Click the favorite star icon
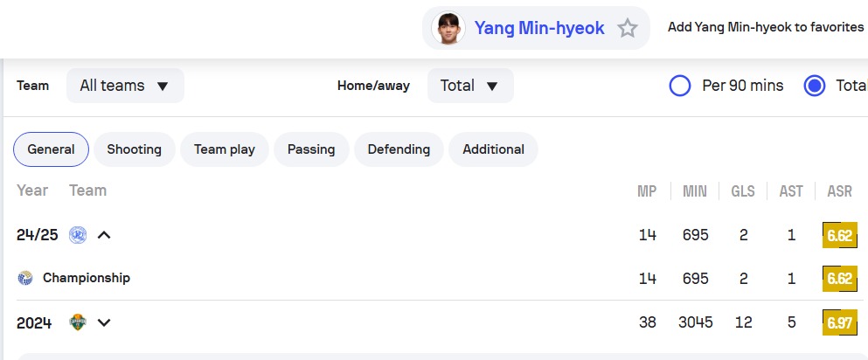This screenshot has height=360, width=868. [x=628, y=28]
